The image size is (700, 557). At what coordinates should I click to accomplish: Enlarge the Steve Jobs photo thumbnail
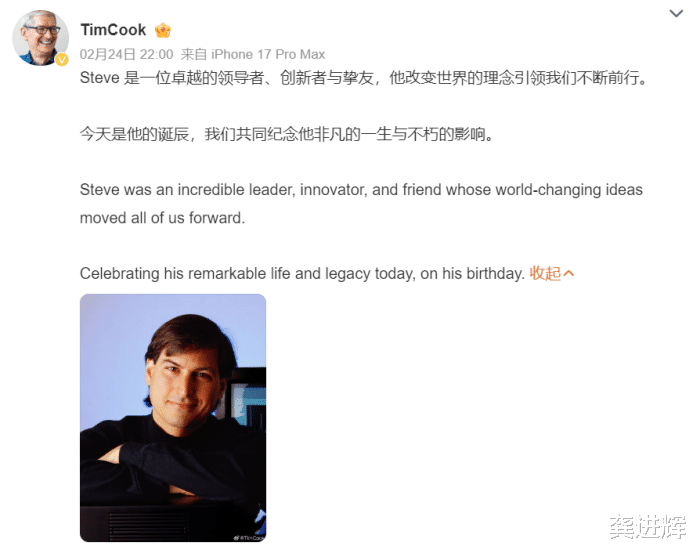click(173, 418)
